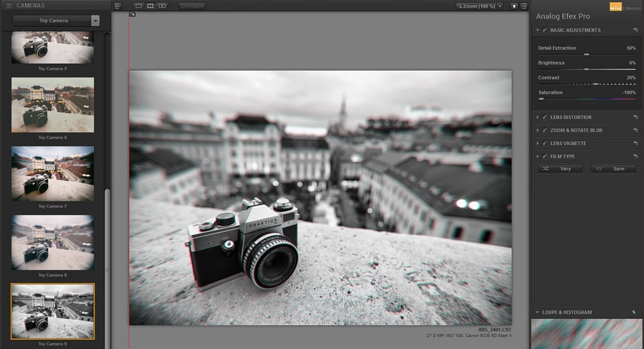The width and height of the screenshot is (644, 349).
Task: Open the zoom options arrow
Action: click(x=500, y=6)
